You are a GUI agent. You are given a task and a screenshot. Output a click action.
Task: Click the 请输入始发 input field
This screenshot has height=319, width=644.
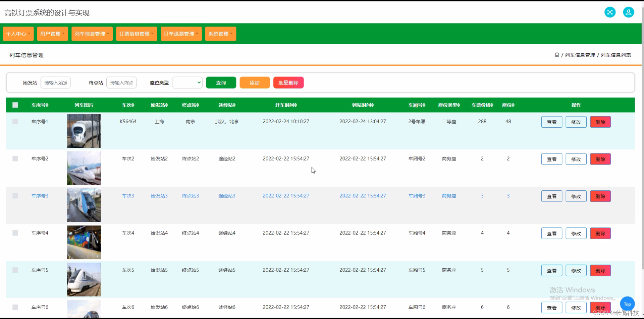click(56, 82)
